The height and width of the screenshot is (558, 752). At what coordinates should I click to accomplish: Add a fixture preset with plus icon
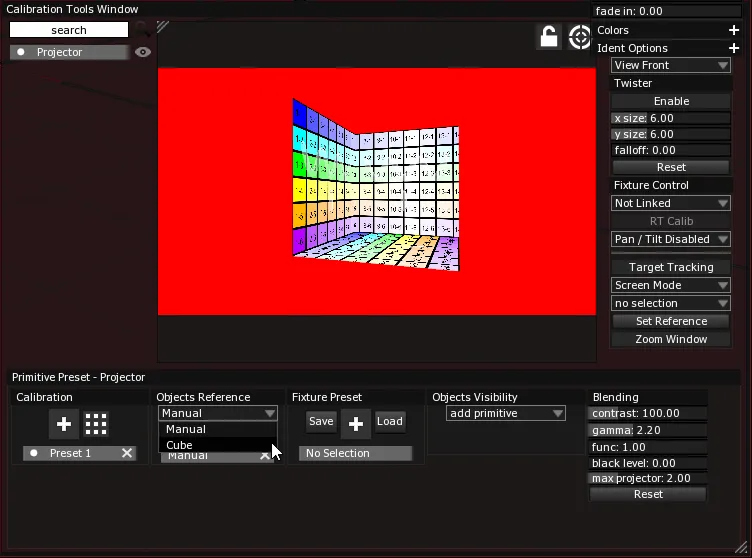pyautogui.click(x=355, y=424)
